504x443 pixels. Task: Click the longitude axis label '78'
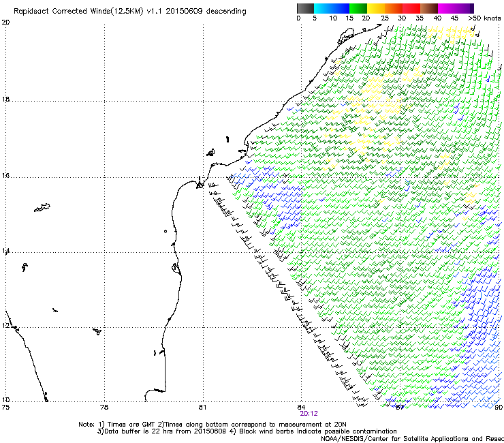pos(104,408)
